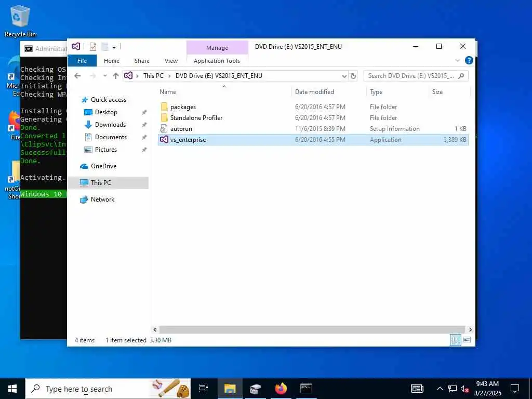Open Firefox from the taskbar

tap(281, 389)
